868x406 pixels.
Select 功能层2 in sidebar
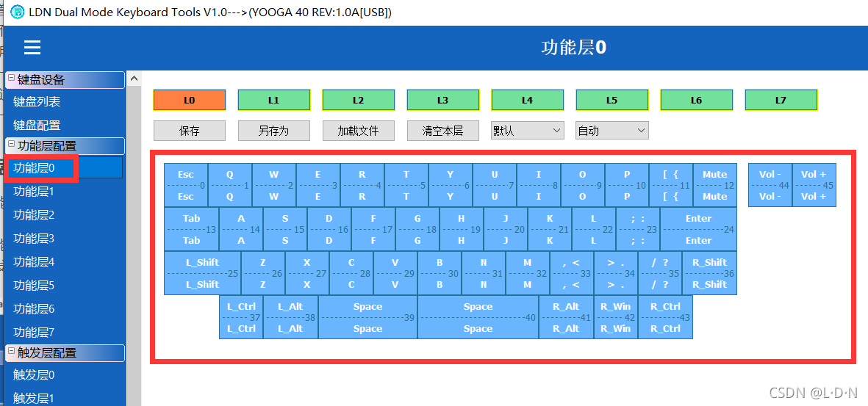click(34, 215)
